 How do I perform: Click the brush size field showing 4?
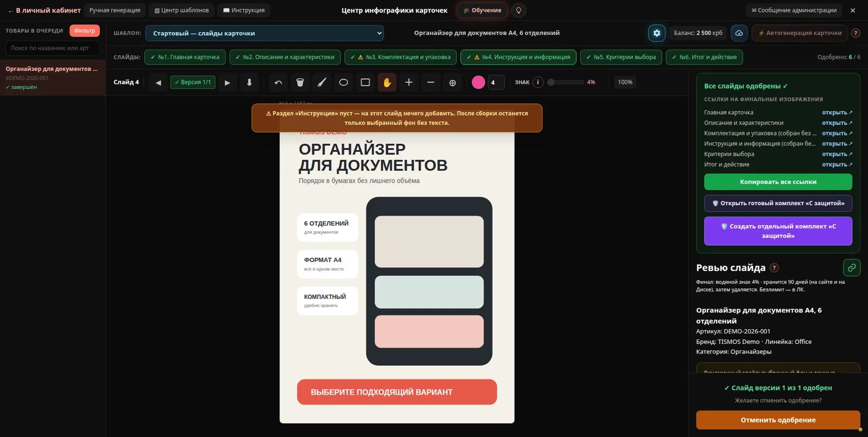click(496, 82)
